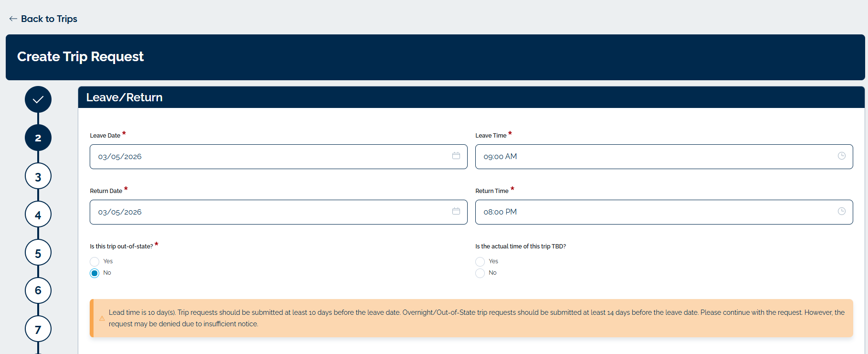This screenshot has width=868, height=354.
Task: Edit the Leave Time field 09:00 AM
Action: 664,157
